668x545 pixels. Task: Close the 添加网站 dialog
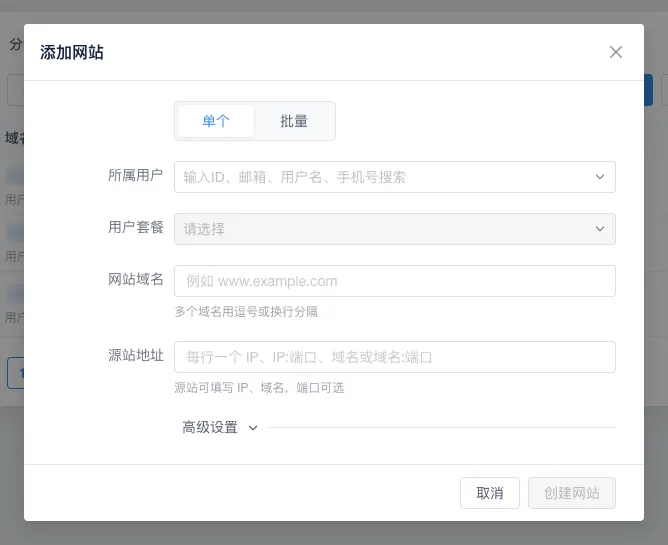[x=616, y=52]
